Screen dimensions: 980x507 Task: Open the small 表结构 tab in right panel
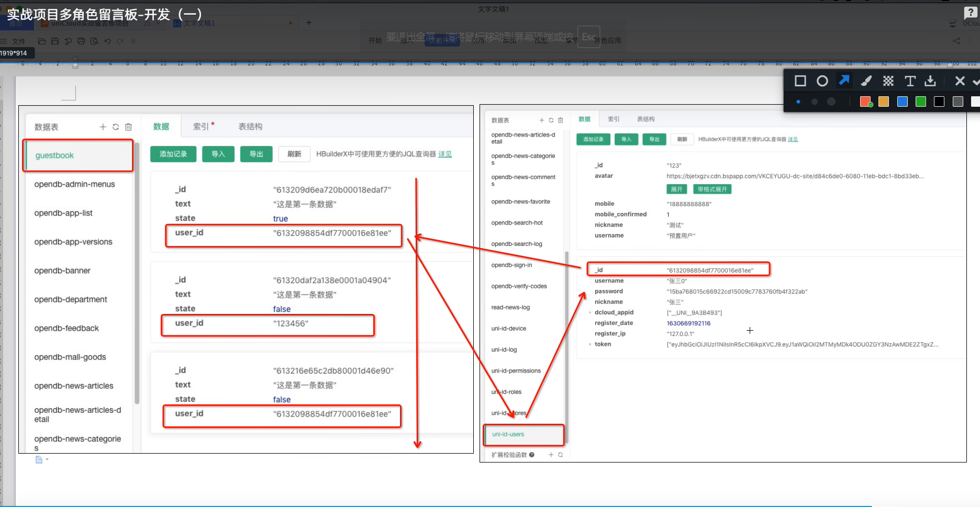coord(645,119)
